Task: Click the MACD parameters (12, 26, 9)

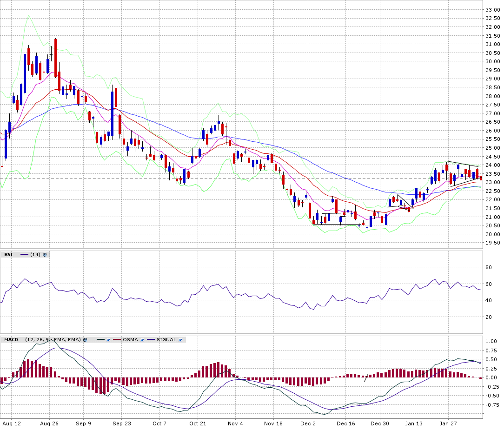Action: 38,340
